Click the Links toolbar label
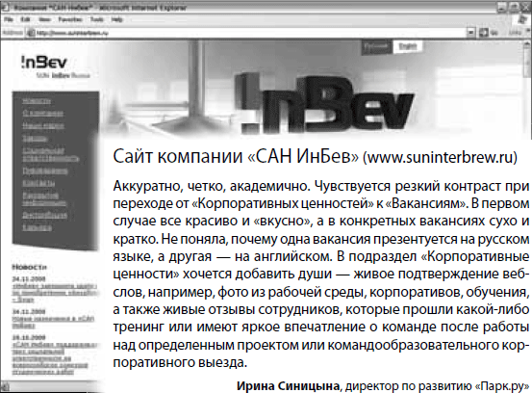Viewport: 532px width, 393px height. (516, 33)
